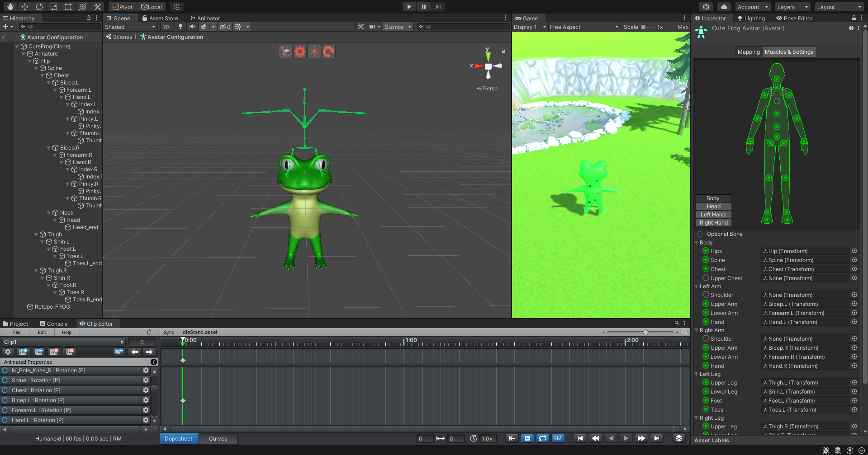The height and width of the screenshot is (455, 868).
Task: Click the Mapping button in the Inspector
Action: (x=749, y=52)
